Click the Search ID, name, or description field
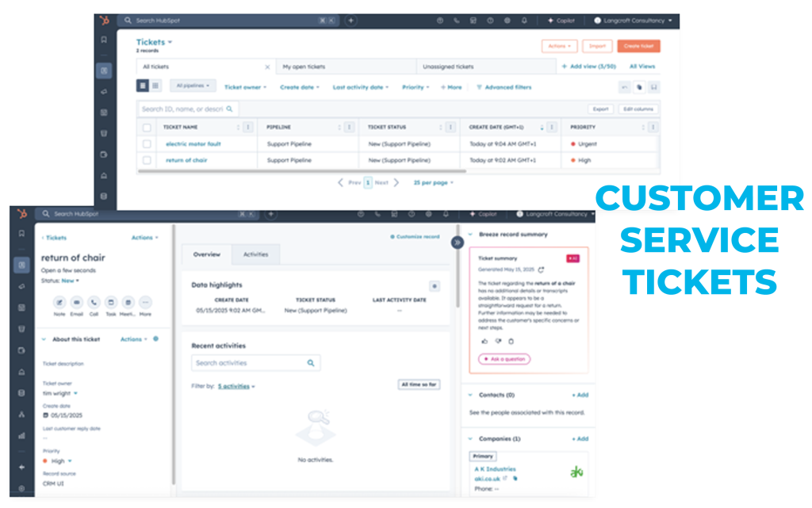812x508 pixels. pyautogui.click(x=187, y=109)
